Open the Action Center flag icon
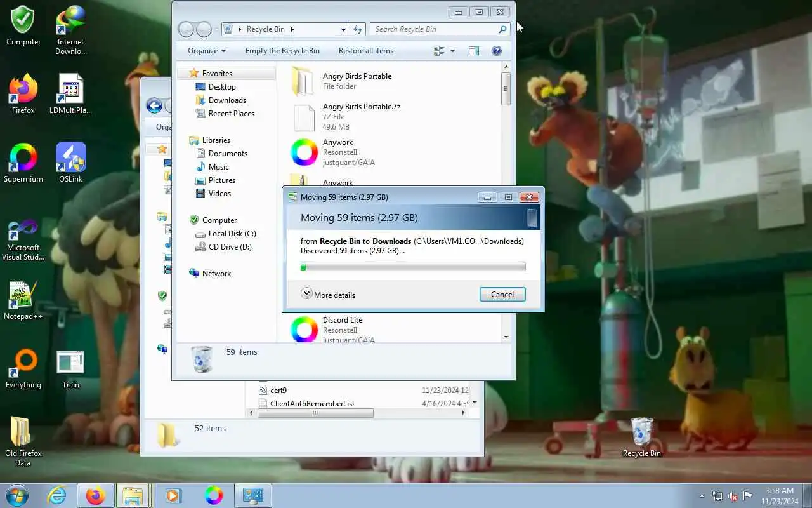812x508 pixels. (x=748, y=496)
